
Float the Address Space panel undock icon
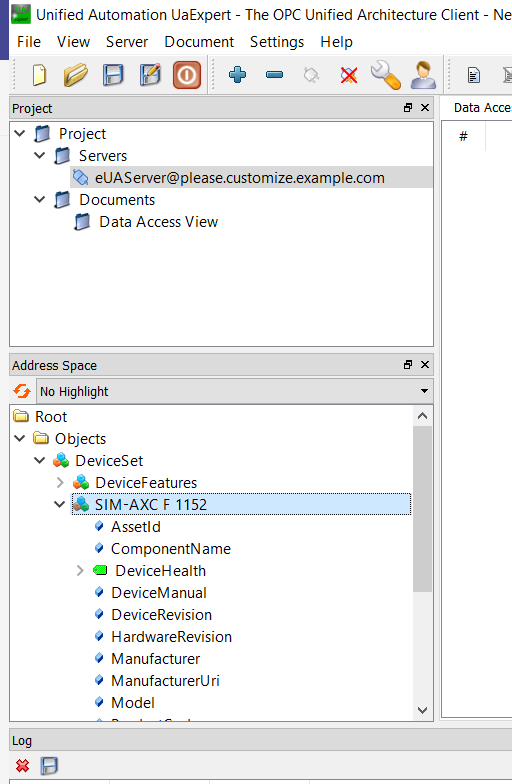point(408,364)
